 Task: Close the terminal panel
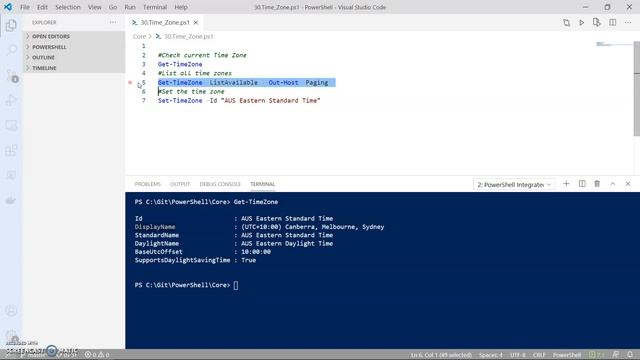628,184
